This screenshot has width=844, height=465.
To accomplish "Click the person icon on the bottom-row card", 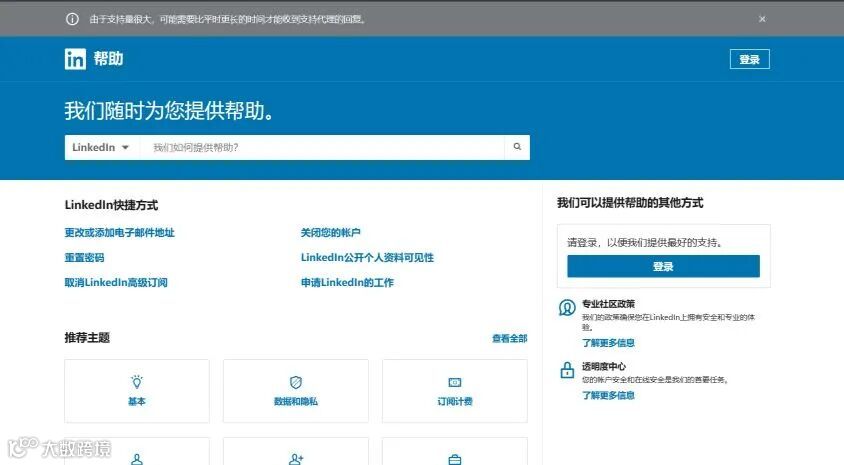I will pyautogui.click(x=137, y=459).
